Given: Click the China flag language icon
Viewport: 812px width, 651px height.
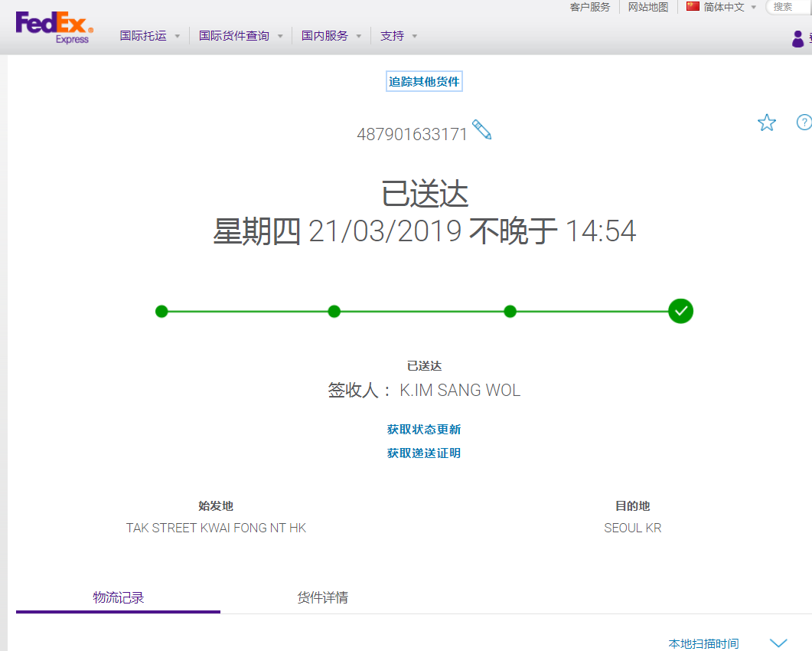Looking at the screenshot, I should (x=693, y=6).
